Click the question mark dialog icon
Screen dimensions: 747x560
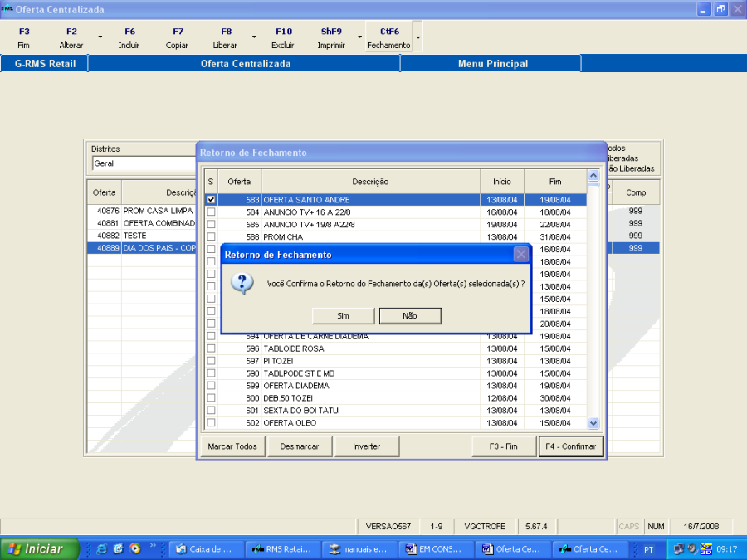242,284
